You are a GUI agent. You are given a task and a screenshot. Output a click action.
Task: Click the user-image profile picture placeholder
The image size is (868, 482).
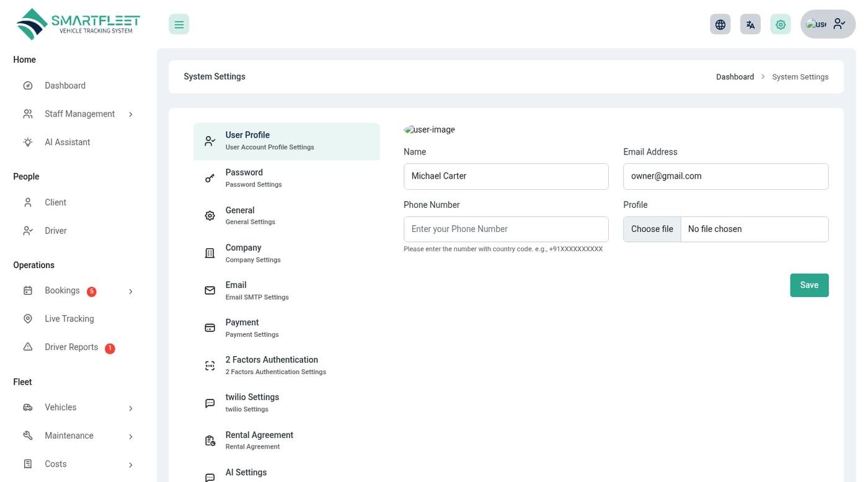430,130
